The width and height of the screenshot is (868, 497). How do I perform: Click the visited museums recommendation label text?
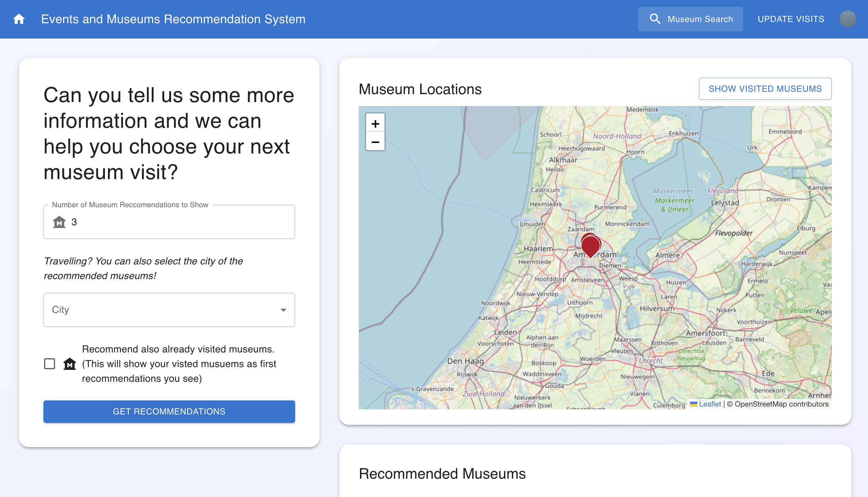coord(179,364)
